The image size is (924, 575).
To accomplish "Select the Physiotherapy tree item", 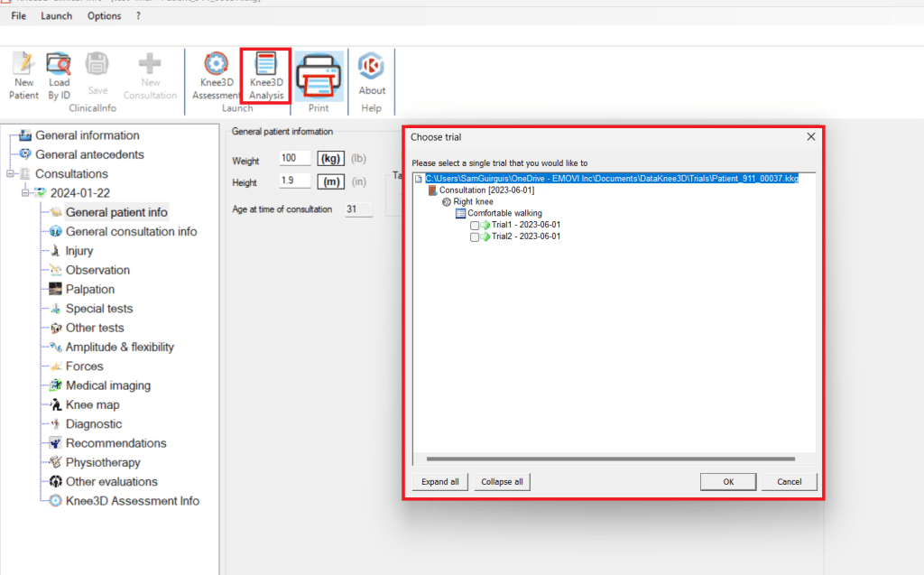I will 103,463.
